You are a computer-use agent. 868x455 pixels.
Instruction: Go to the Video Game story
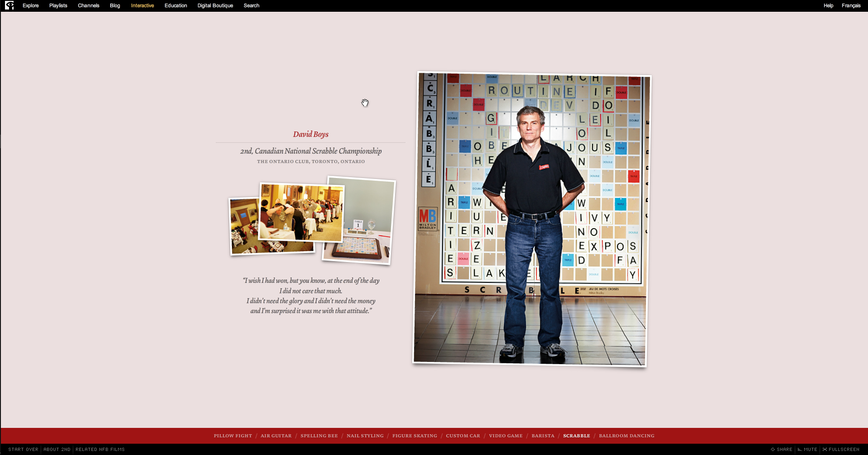(506, 436)
